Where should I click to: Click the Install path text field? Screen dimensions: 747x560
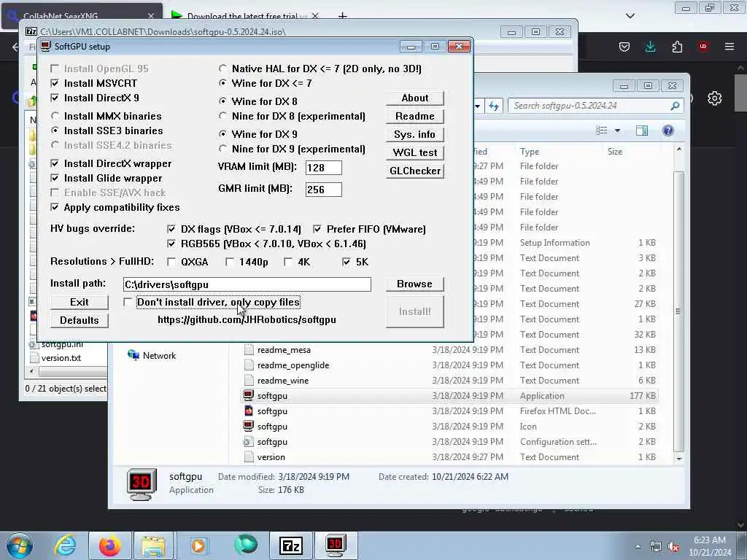247,284
